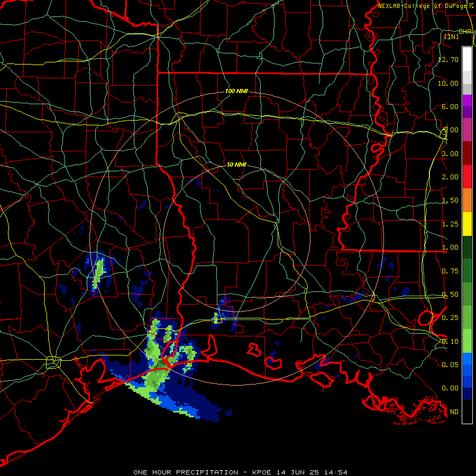Click the 1.25 legend value

(x=450, y=224)
